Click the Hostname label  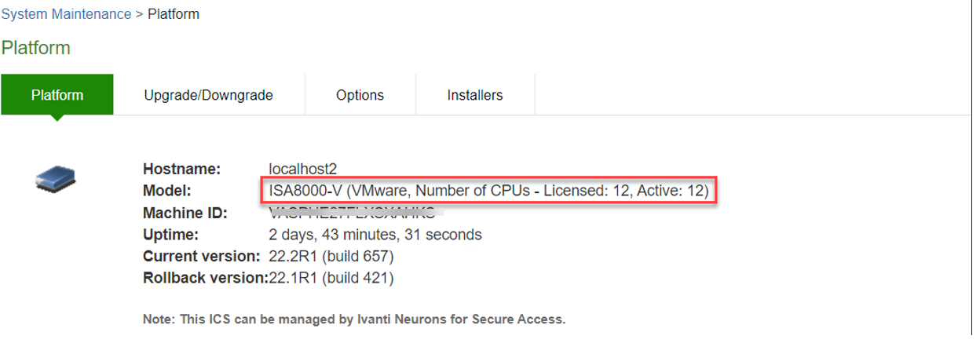coord(181,169)
